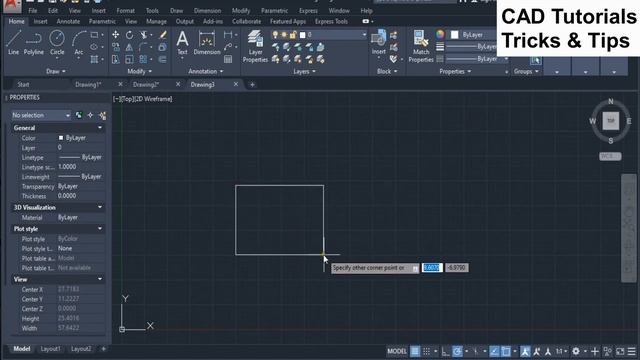Image resolution: width=640 pixels, height=360 pixels.
Task: Open Workspace Switching gear icon
Action: (576, 351)
